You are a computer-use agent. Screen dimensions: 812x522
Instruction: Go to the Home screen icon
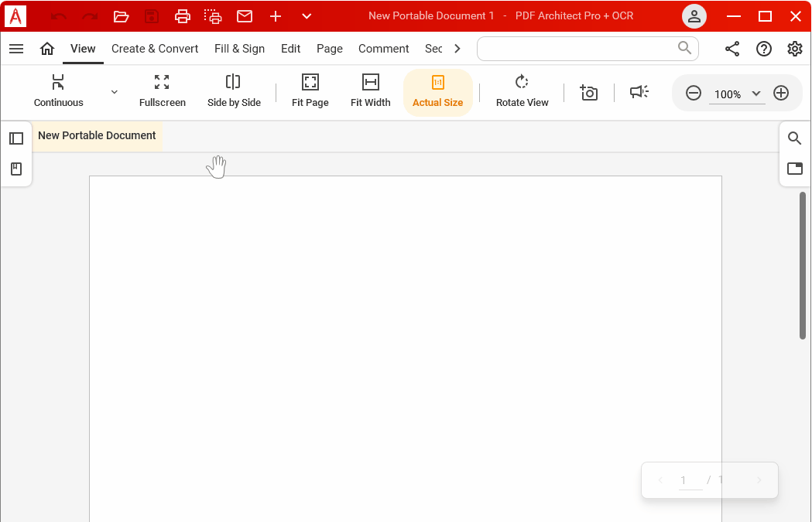click(x=47, y=49)
